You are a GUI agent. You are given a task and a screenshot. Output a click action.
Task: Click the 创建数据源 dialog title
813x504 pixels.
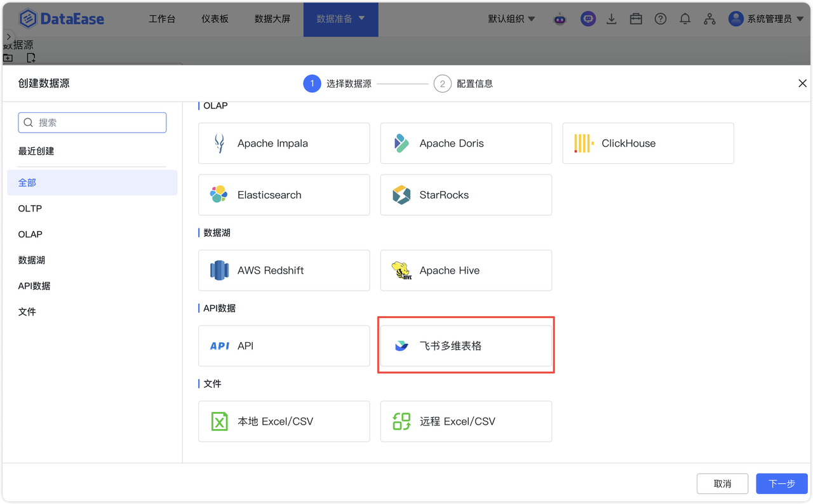pyautogui.click(x=44, y=83)
